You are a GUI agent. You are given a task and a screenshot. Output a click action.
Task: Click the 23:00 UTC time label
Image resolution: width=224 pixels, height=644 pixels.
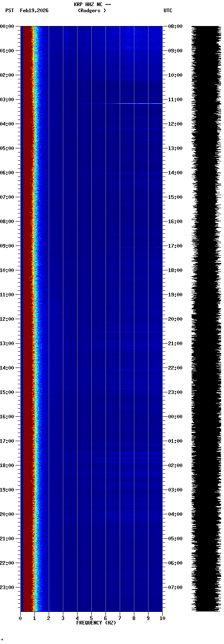point(175,392)
